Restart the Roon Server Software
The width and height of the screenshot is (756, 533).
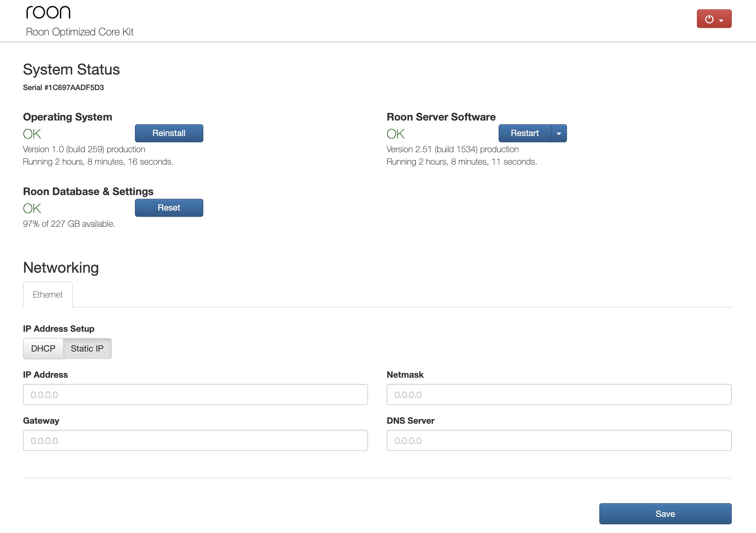coord(524,133)
